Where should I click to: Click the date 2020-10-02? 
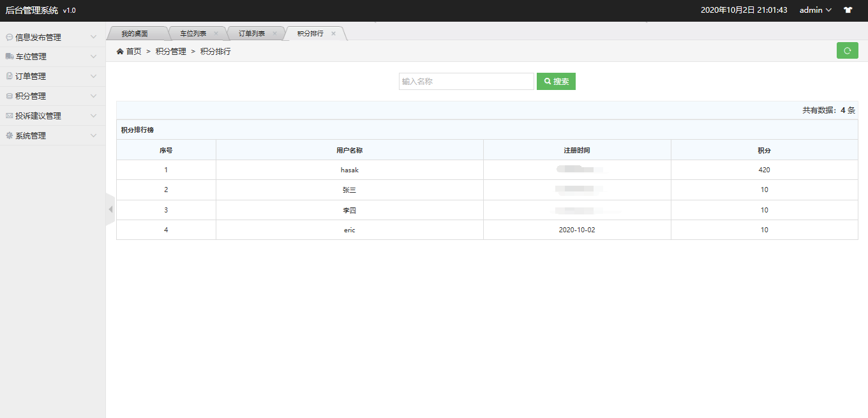(x=577, y=230)
